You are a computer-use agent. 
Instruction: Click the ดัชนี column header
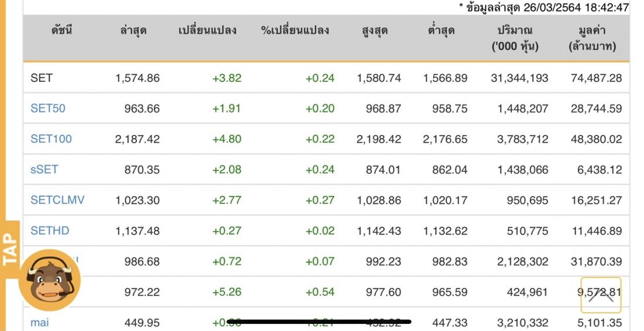click(x=61, y=30)
